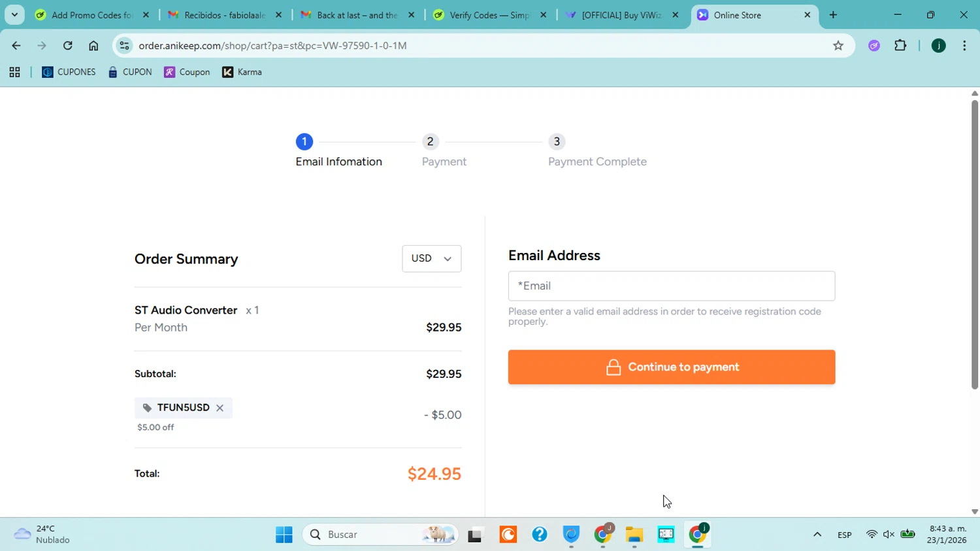Open the blue help icon in taskbar
Screen dimensions: 980x551
coord(539,535)
